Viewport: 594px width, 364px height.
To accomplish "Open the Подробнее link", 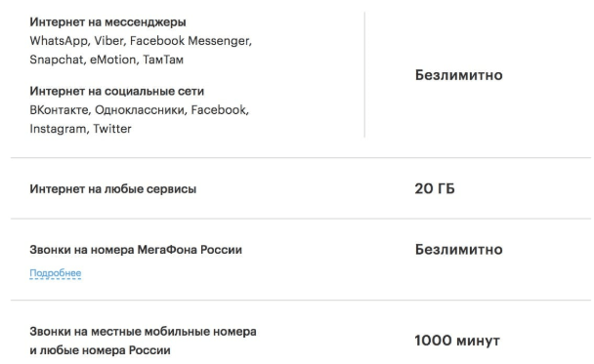I will 56,273.
